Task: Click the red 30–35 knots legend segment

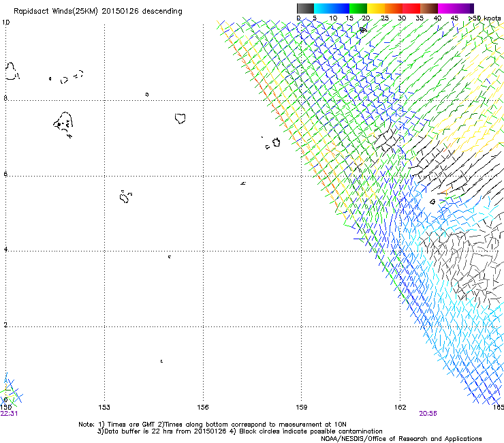Action: tap(411, 8)
